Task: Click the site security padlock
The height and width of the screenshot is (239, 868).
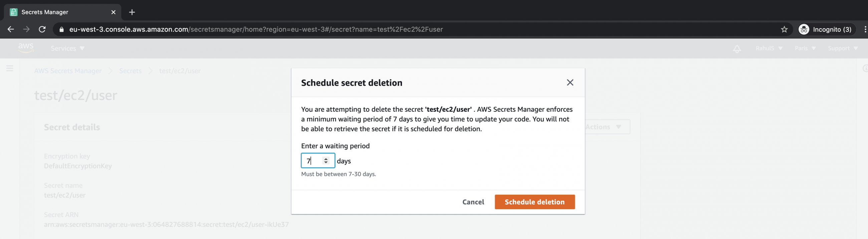Action: pyautogui.click(x=61, y=29)
